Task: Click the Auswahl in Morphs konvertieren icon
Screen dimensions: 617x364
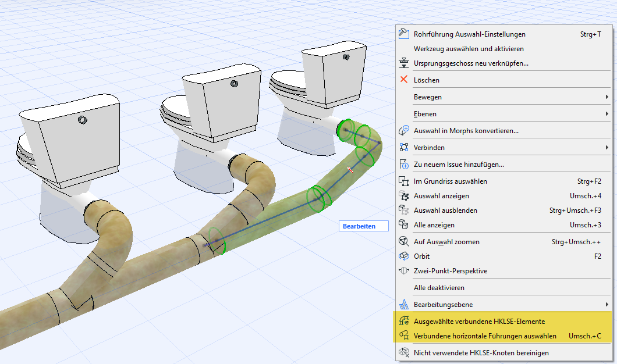Action: point(404,131)
